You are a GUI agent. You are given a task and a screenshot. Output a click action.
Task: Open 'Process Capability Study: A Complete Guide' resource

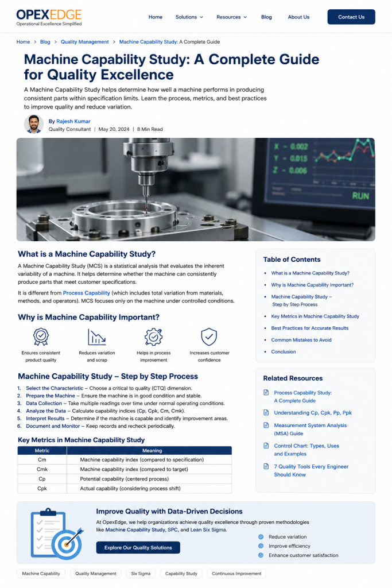[x=303, y=396]
